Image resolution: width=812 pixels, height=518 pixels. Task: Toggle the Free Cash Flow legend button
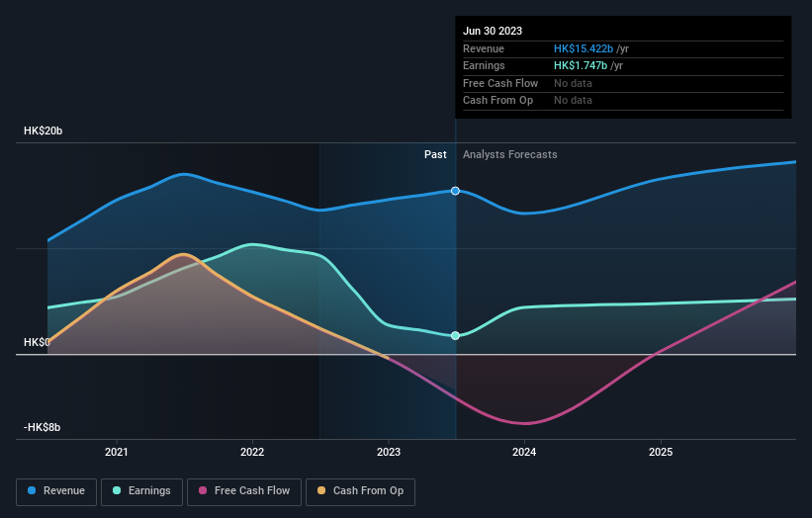(244, 491)
